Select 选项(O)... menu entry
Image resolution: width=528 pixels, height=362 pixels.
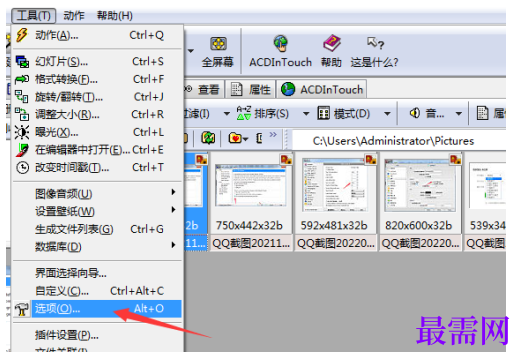click(97, 308)
